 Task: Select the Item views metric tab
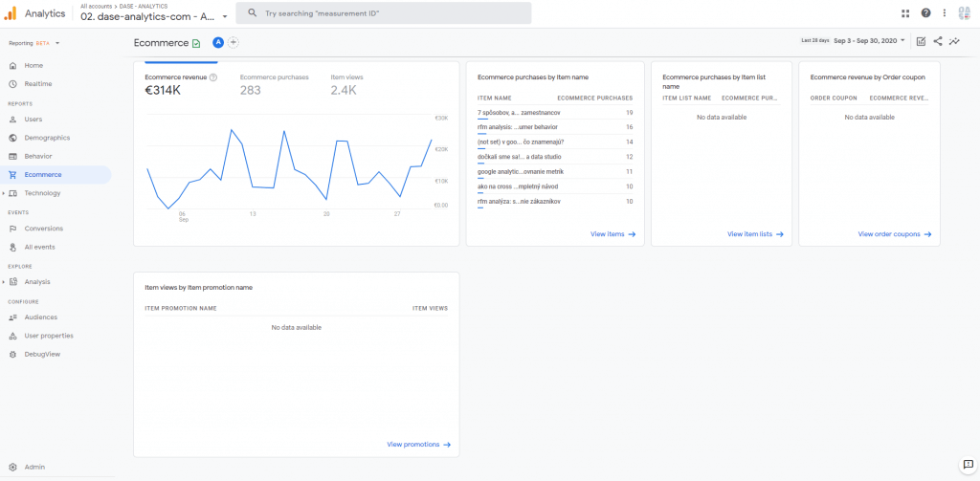point(346,84)
